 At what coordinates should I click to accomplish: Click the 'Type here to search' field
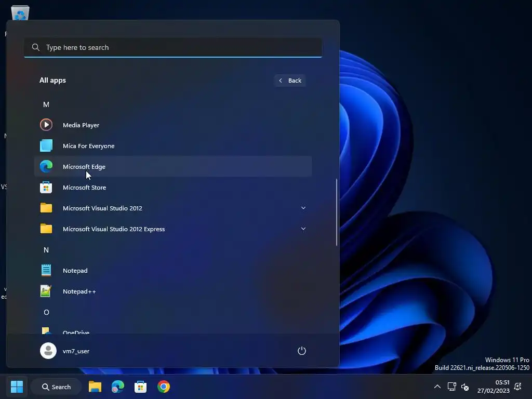[173, 47]
